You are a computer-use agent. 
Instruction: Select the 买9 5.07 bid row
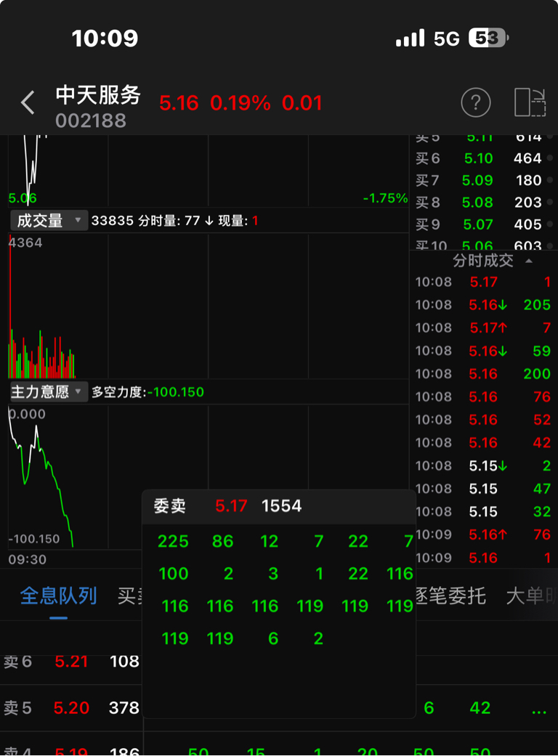point(483,224)
